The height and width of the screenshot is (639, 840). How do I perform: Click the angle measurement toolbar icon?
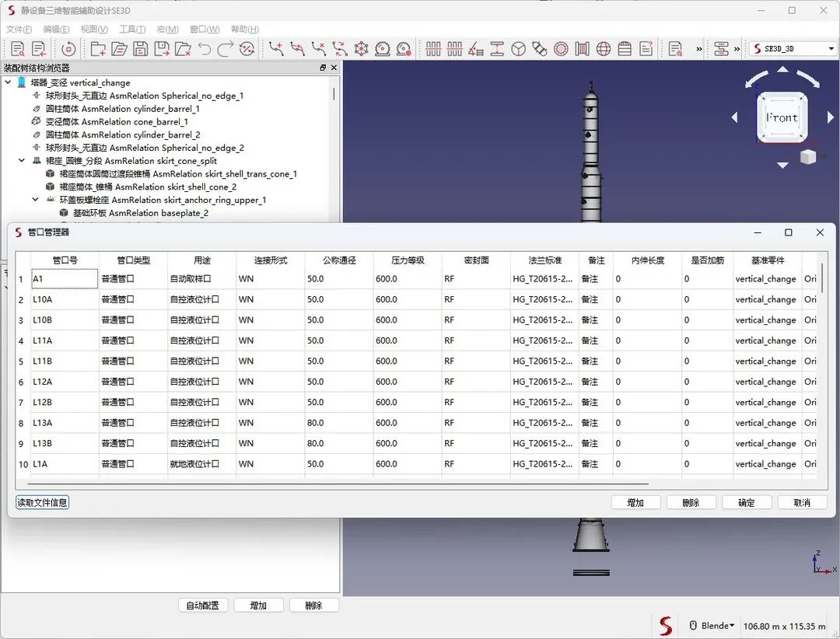476,49
